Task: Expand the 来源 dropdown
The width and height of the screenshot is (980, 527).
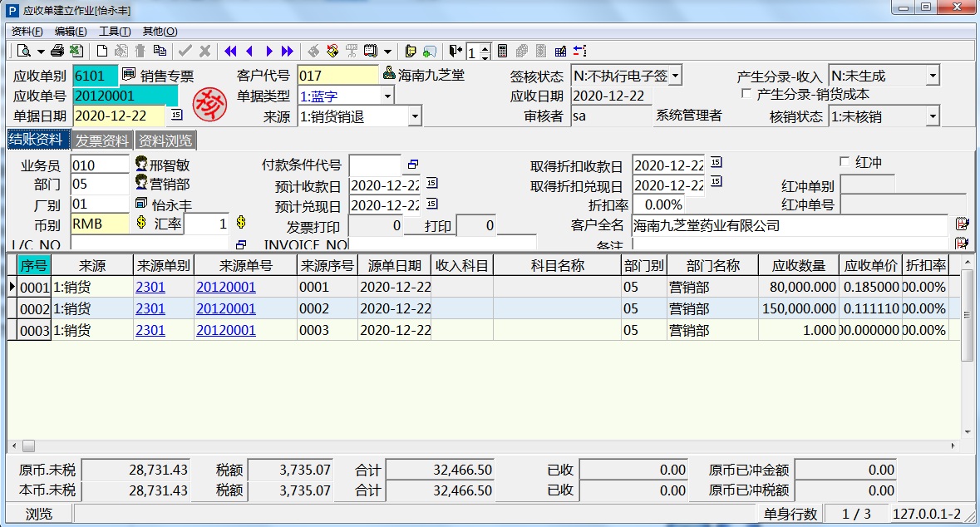Action: point(415,116)
